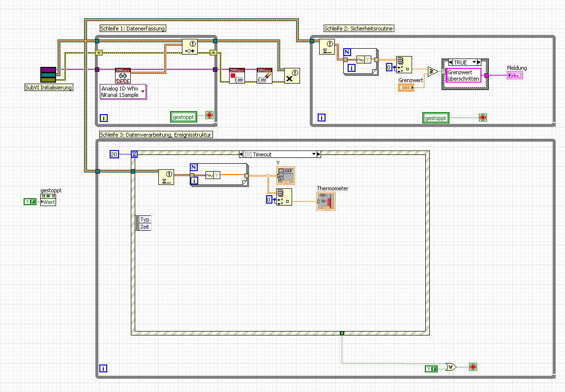
Task: Click the left shift register on Schleife 1
Action: click(99, 53)
